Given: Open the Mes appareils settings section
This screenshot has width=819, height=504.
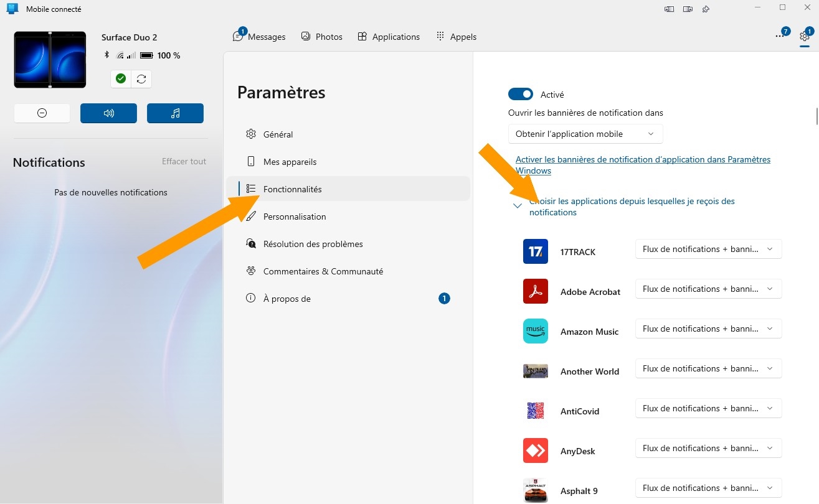Looking at the screenshot, I should 348,162.
